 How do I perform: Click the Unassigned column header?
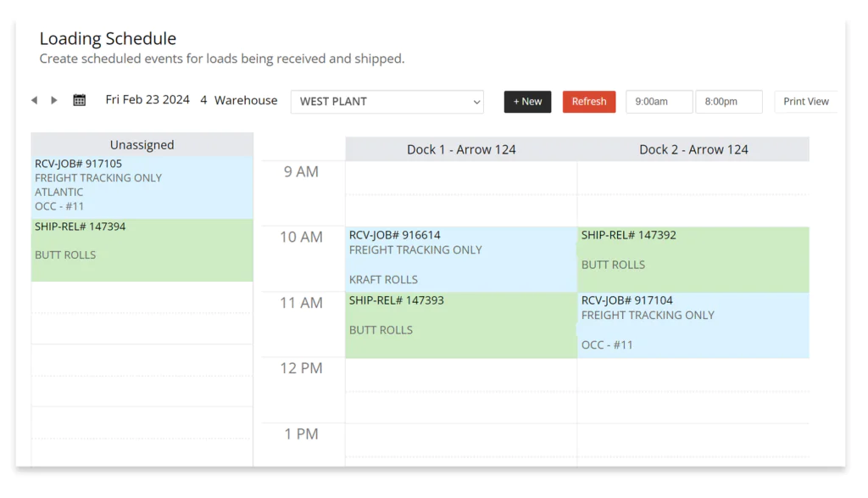[142, 144]
